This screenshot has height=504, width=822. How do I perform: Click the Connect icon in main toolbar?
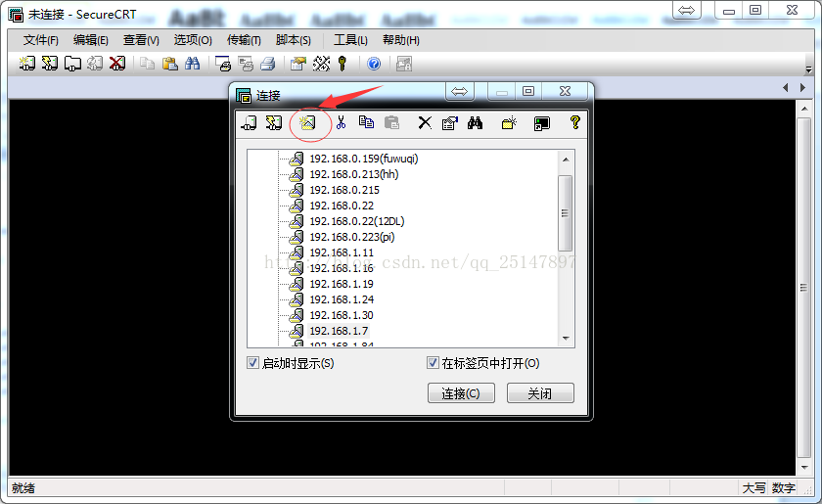[x=26, y=64]
